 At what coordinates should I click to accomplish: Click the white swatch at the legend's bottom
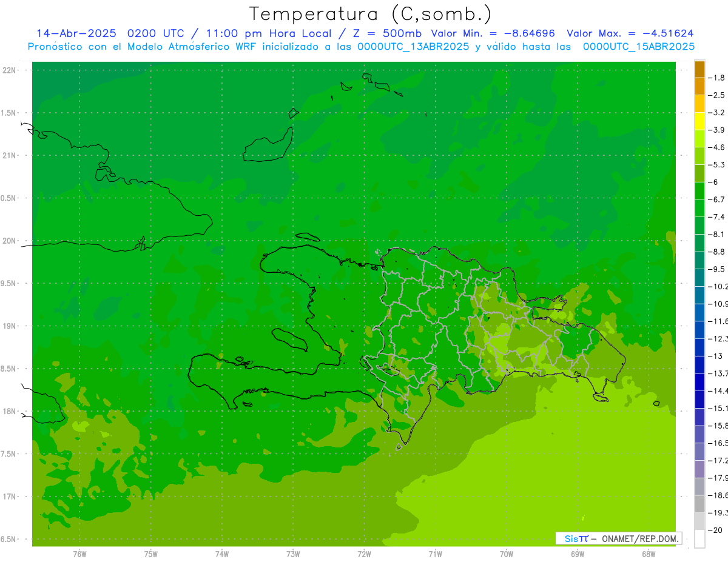(x=699, y=539)
